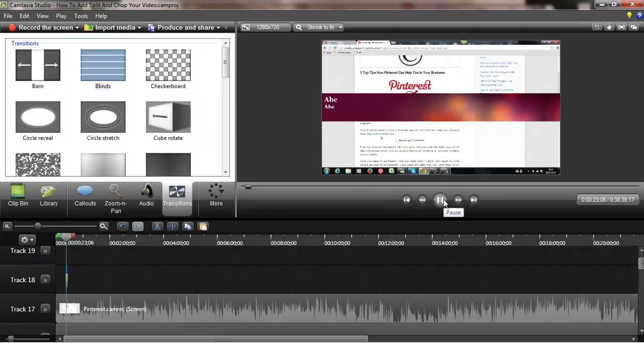The width and height of the screenshot is (644, 343).
Task: Toggle the lock on Track 18
Action: (45, 280)
